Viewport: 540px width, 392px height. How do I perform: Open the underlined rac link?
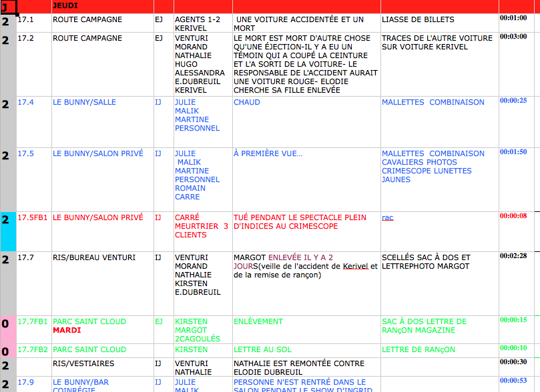tap(387, 217)
